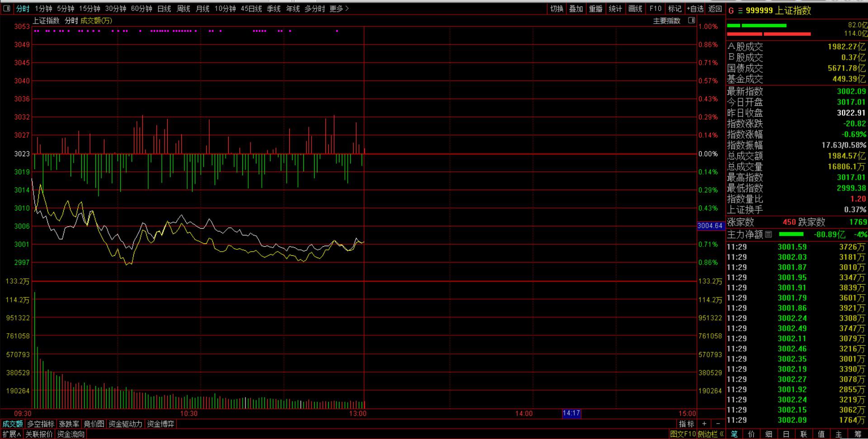Image resolution: width=868 pixels, height=439 pixels.
Task: Select the 资金驱动力 indicator tab
Action: [x=125, y=424]
